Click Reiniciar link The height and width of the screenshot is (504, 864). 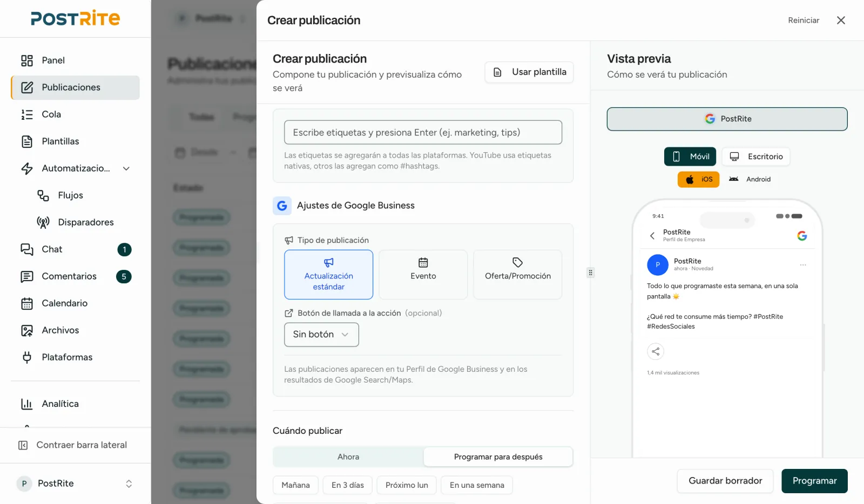coord(804,21)
